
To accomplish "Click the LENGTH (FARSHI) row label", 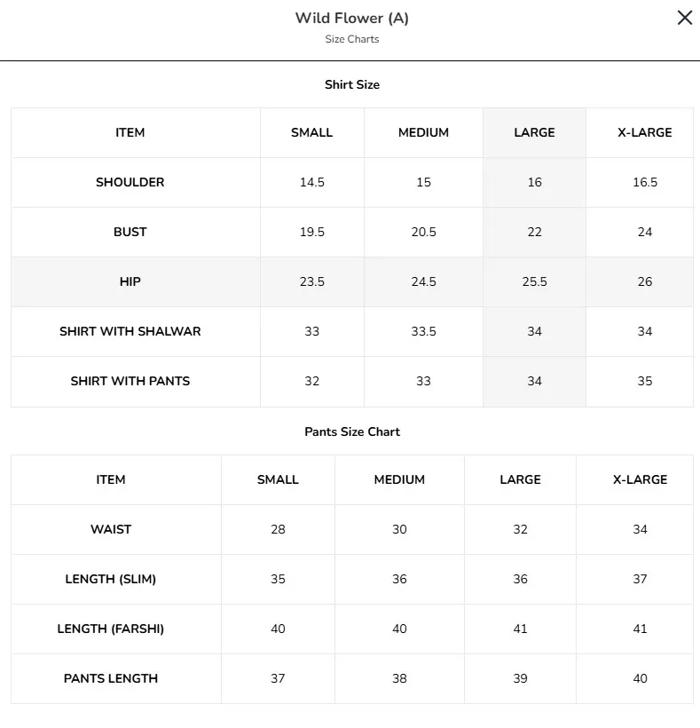I will point(110,629).
